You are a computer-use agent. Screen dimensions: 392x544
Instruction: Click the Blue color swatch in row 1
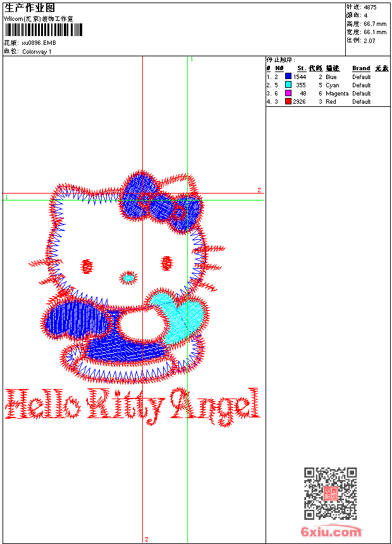(x=288, y=77)
